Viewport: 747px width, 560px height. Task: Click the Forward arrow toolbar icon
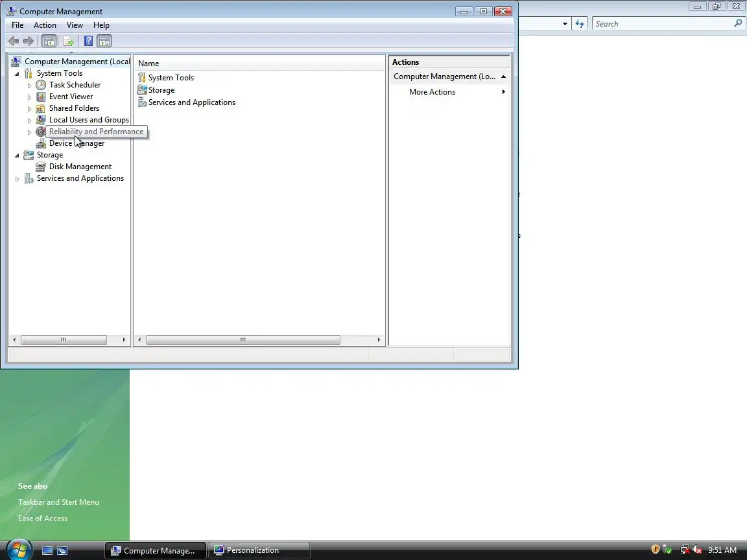(x=29, y=41)
